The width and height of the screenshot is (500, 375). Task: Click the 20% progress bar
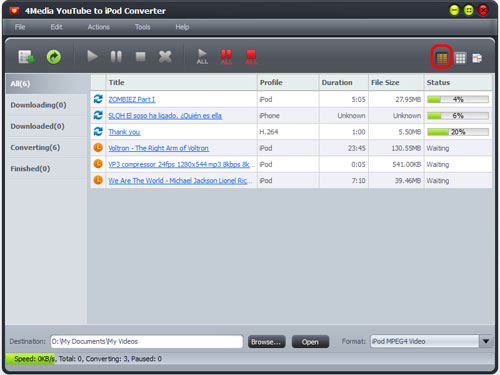coord(458,132)
